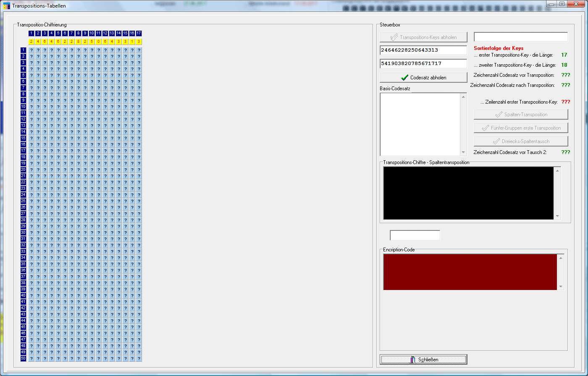Viewport: 588px width, 376px height.
Task: Select row header 25 in the grid
Action: tap(24, 201)
